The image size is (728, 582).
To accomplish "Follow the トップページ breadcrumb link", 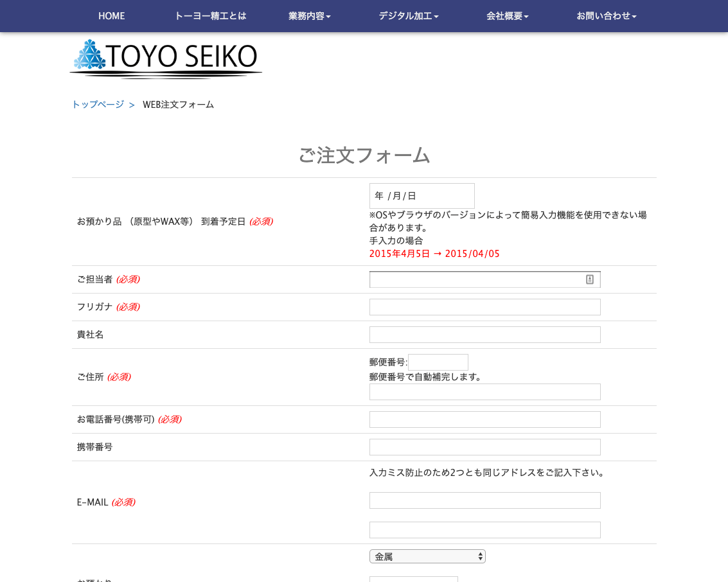I will (98, 105).
